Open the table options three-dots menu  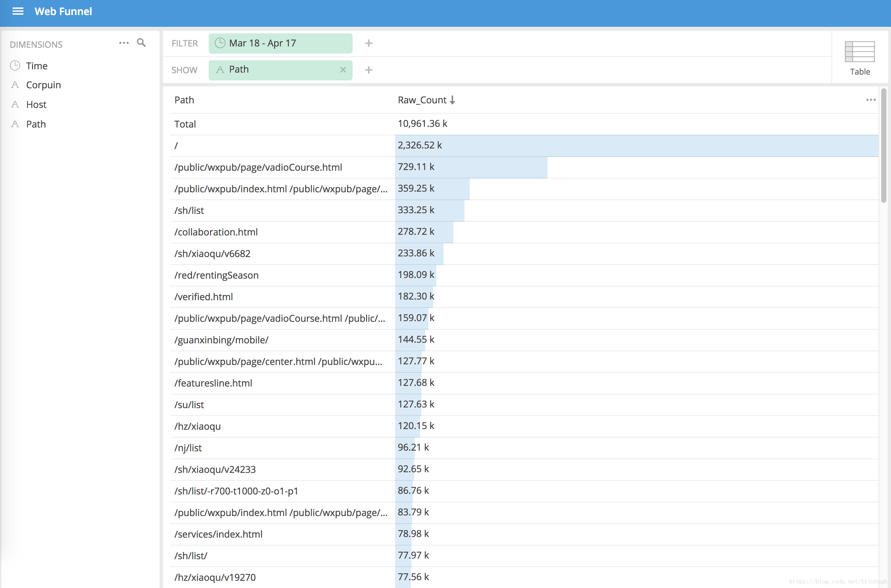tap(871, 100)
